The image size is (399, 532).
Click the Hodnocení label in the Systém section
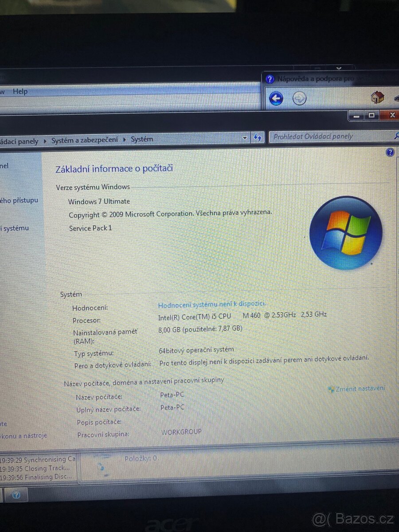(x=90, y=308)
